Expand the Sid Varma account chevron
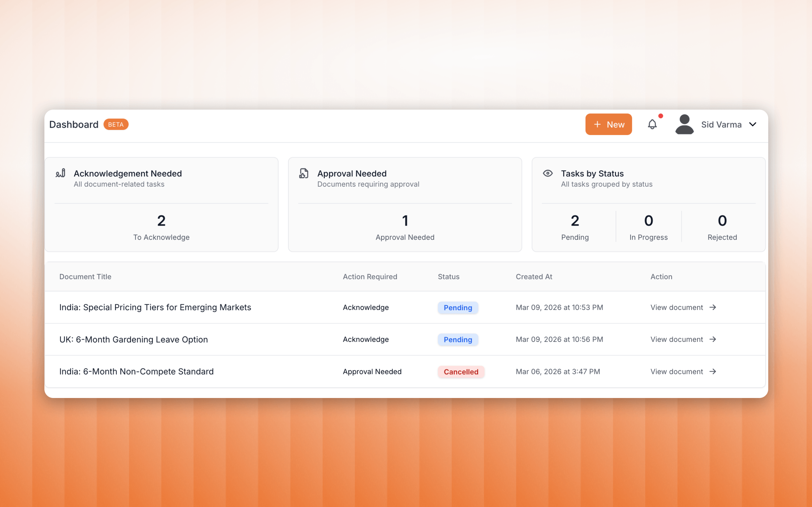Image resolution: width=812 pixels, height=507 pixels. (x=753, y=125)
